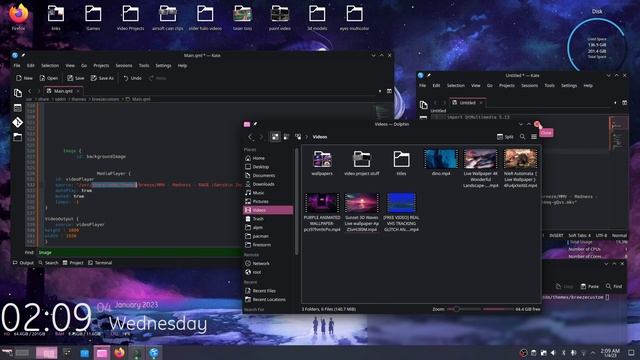The width and height of the screenshot is (640, 360).
Task: Go forward with Dolphin's forward arrow
Action: coord(261,137)
